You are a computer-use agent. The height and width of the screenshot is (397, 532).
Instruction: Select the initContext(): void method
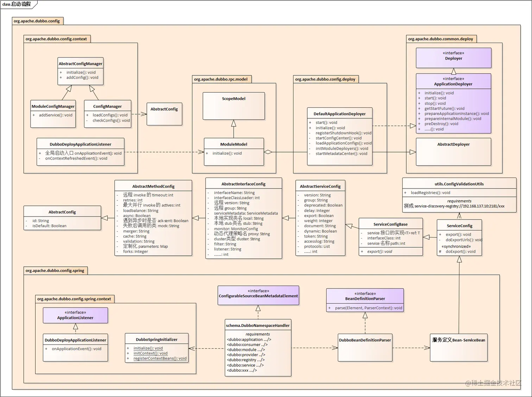pos(151,353)
